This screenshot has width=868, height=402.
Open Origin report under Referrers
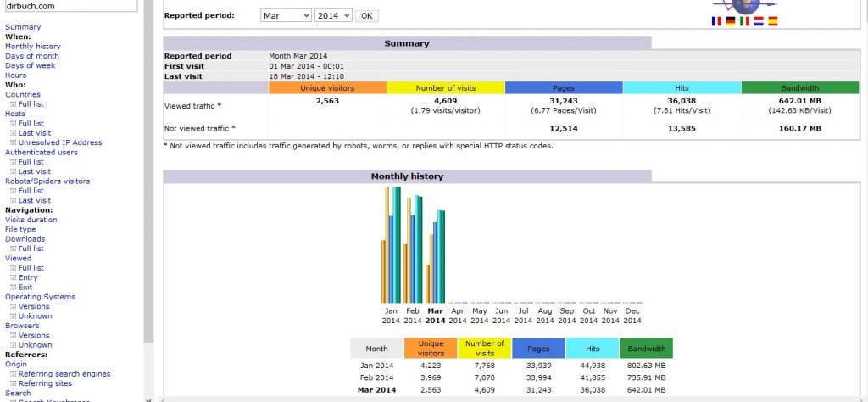coord(15,365)
